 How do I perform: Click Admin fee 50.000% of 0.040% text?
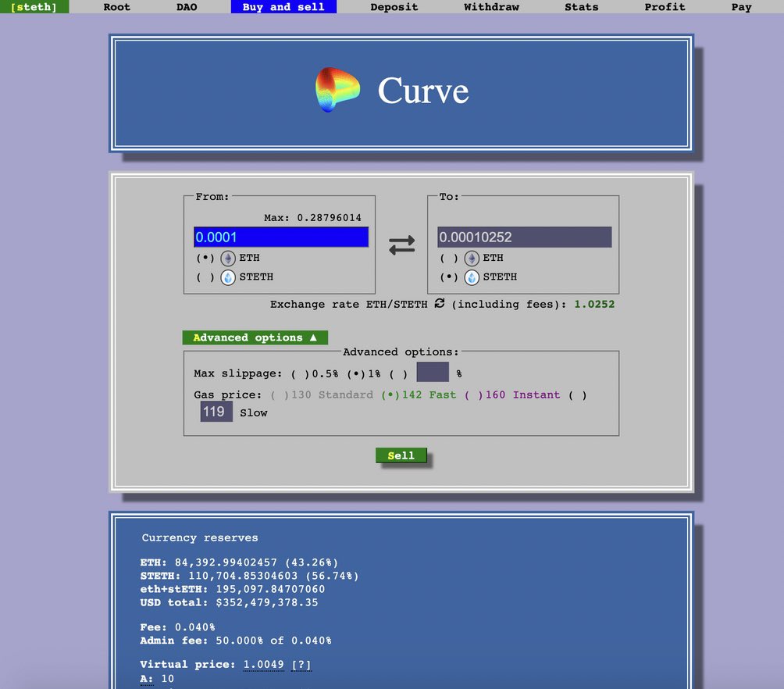coord(236,641)
